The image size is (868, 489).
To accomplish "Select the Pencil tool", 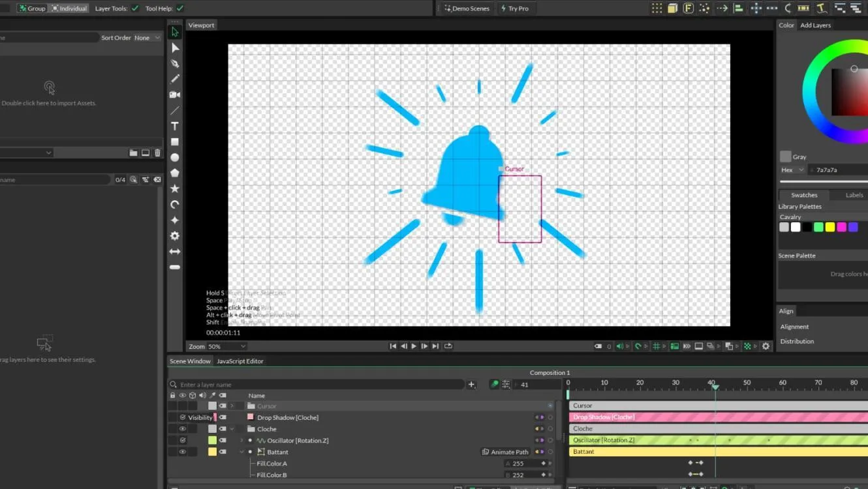I will [x=175, y=79].
